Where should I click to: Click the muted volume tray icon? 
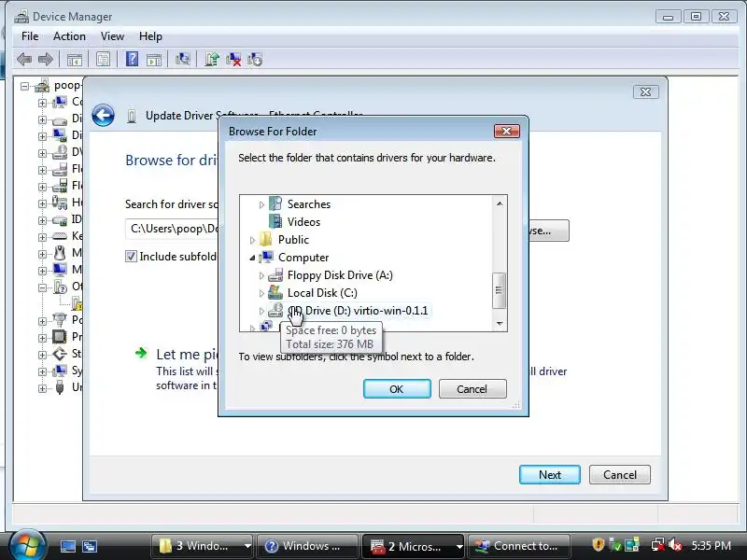pos(674,545)
